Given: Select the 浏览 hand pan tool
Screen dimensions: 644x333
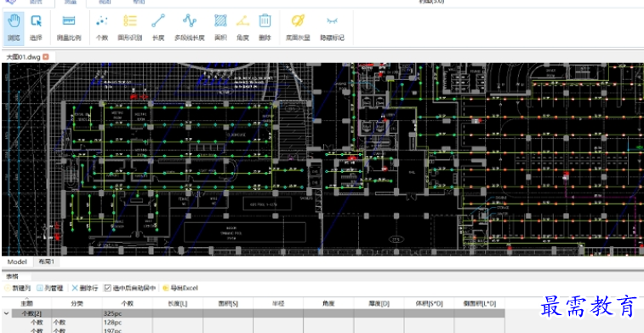Looking at the screenshot, I should click(x=14, y=27).
